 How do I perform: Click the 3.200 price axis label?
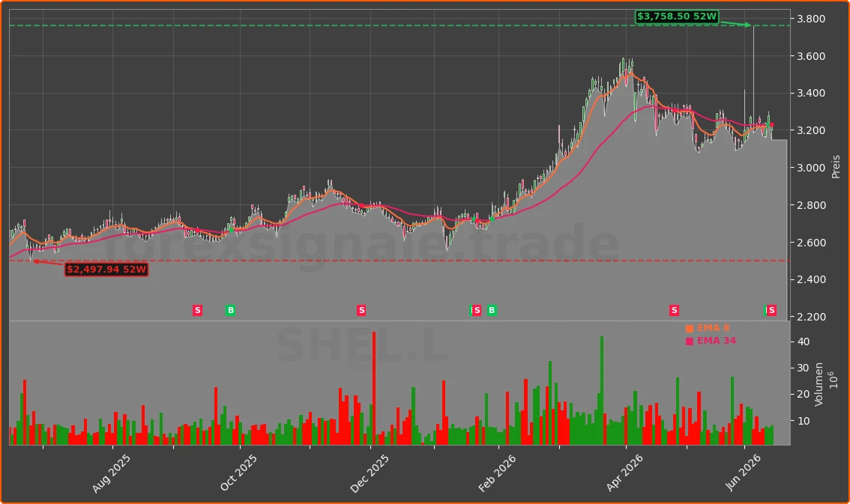point(811,130)
